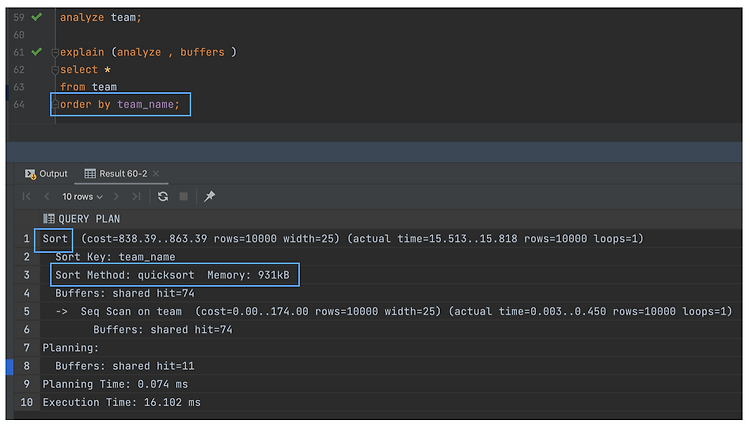Open the 10 rows page size dropdown

pos(82,197)
